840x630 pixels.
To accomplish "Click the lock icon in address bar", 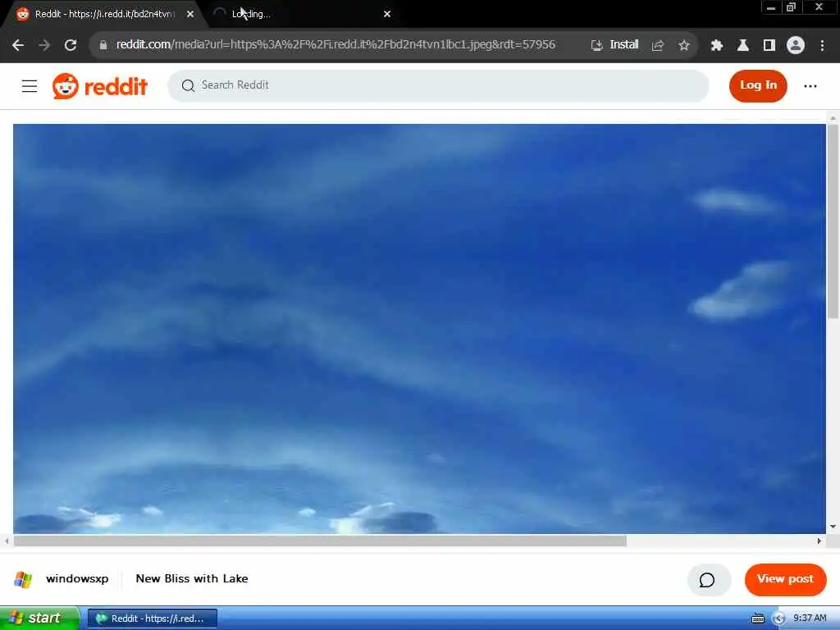I will 103,45.
